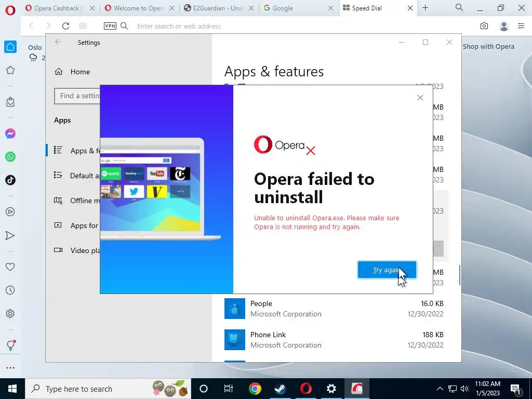Open Task View on taskbar
532x399 pixels.
(x=229, y=389)
